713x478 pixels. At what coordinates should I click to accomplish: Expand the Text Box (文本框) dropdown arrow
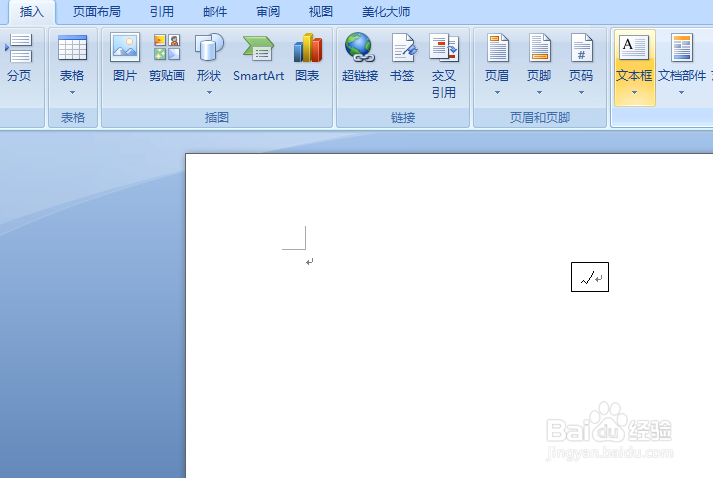tap(634, 92)
